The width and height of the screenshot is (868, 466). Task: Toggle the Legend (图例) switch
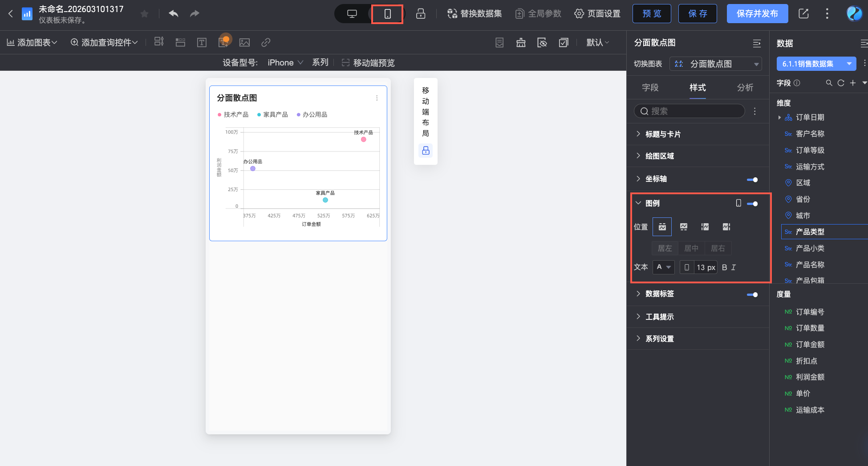[x=752, y=204]
